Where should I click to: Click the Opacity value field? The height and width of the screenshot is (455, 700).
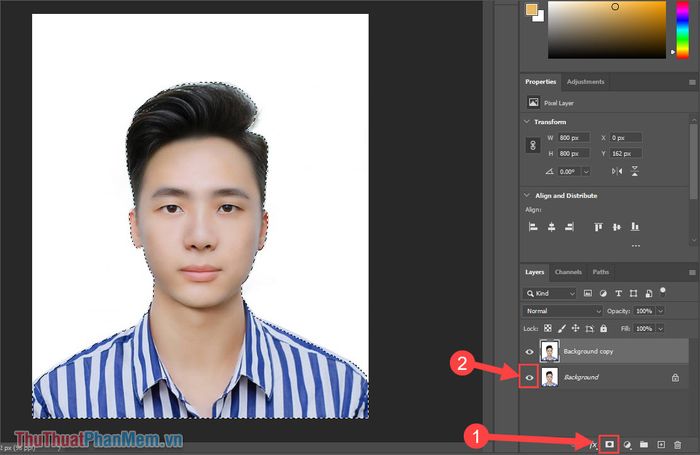coord(644,311)
